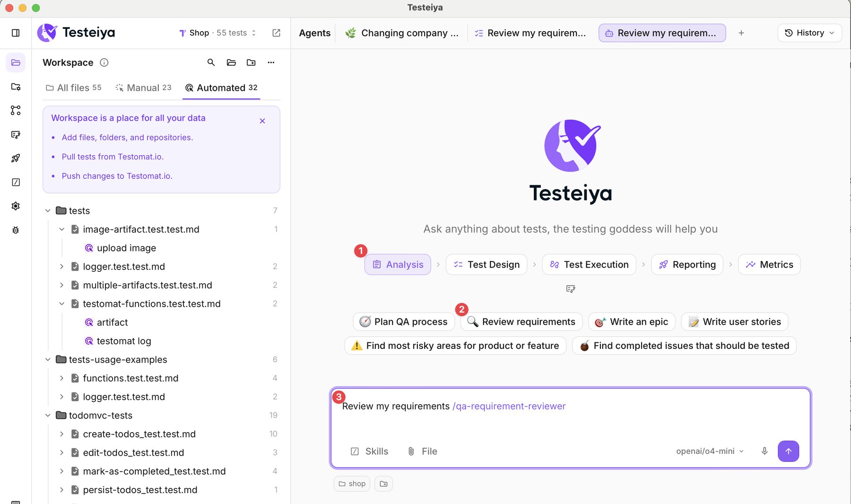Open the slash skills icon in sidebar
The width and height of the screenshot is (851, 504).
(x=16, y=182)
